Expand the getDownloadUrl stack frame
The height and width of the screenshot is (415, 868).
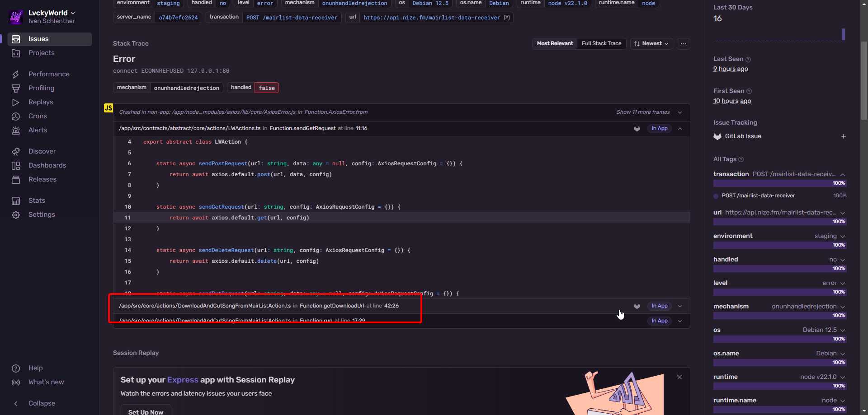pos(679,306)
